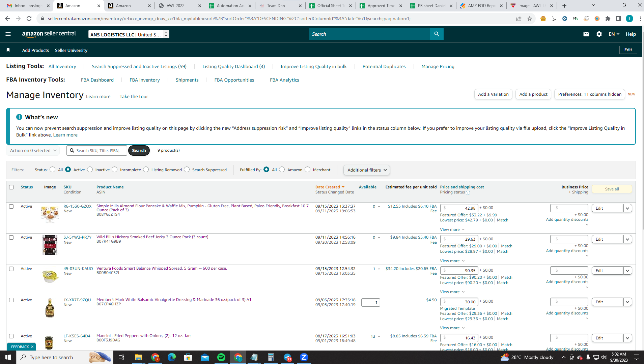Image resolution: width=644 pixels, height=364 pixels.
Task: Open Manage Pricing
Action: 438,66
